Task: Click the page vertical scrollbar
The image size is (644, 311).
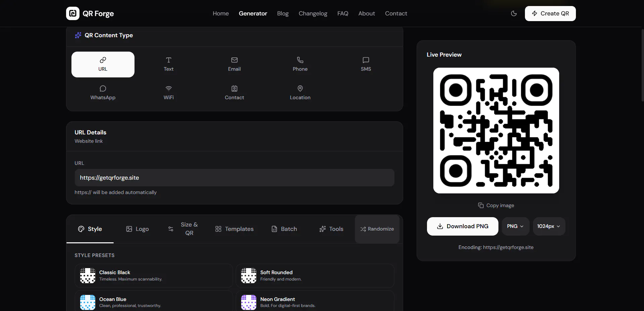Action: coord(642,65)
